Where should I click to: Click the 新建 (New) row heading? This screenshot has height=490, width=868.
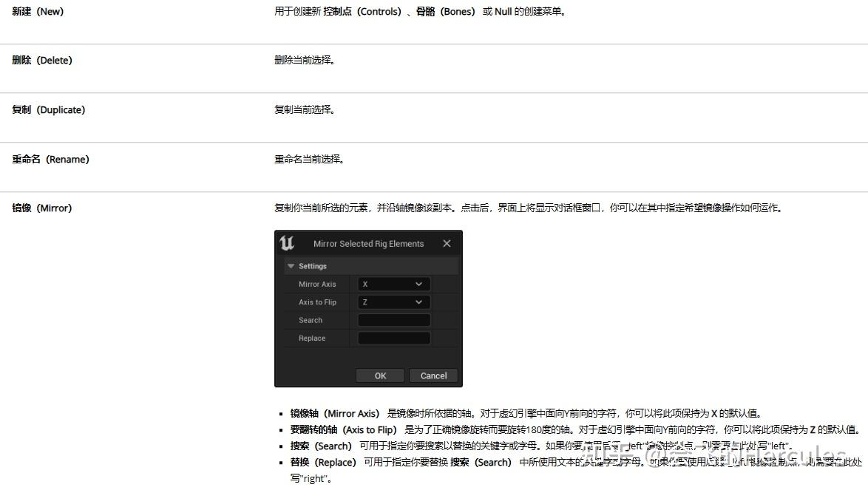tap(38, 12)
